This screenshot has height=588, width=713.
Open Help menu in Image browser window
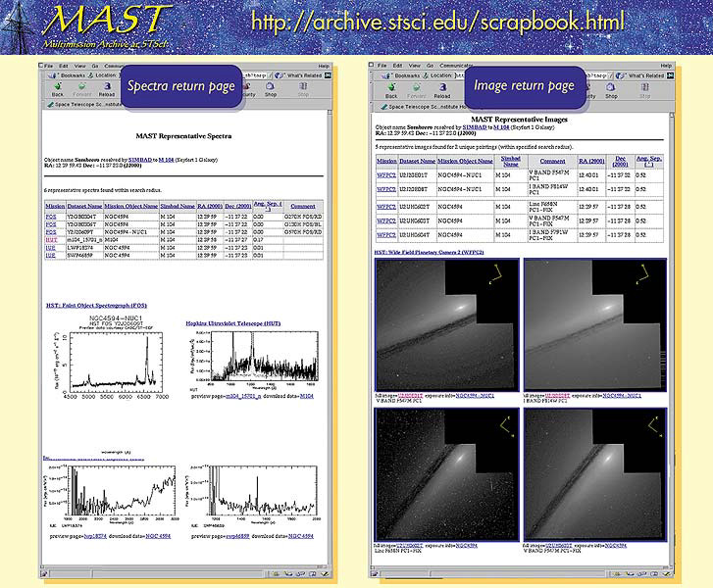click(x=666, y=65)
